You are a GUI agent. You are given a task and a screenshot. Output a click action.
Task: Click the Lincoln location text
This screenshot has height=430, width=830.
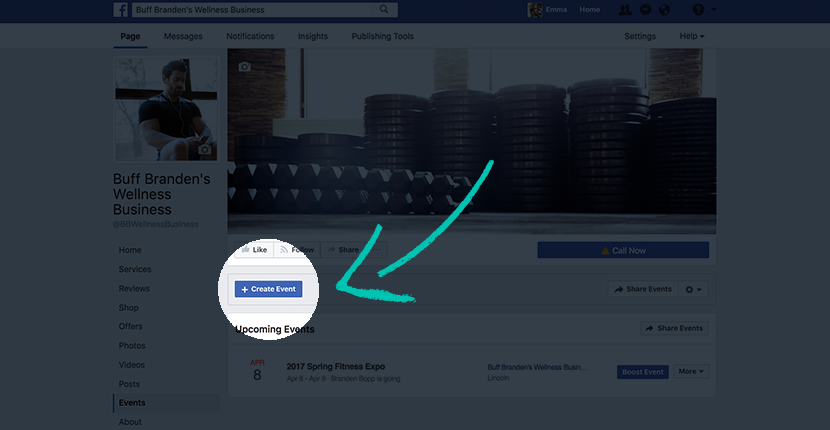pos(498,379)
